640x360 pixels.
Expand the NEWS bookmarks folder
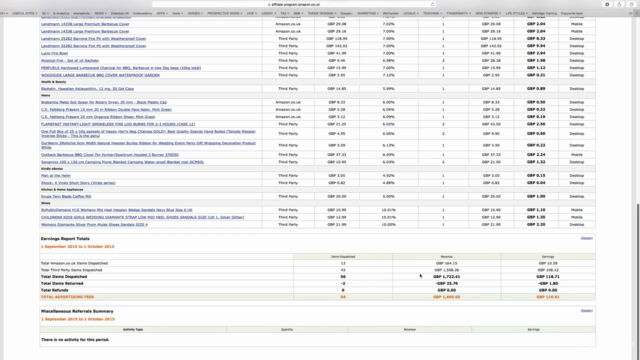100,13
